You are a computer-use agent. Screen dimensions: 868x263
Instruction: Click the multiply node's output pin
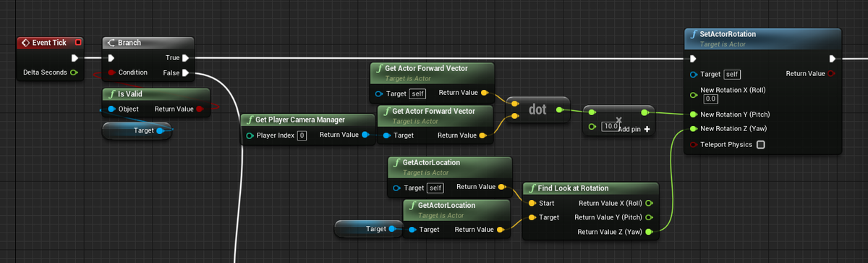click(x=644, y=113)
